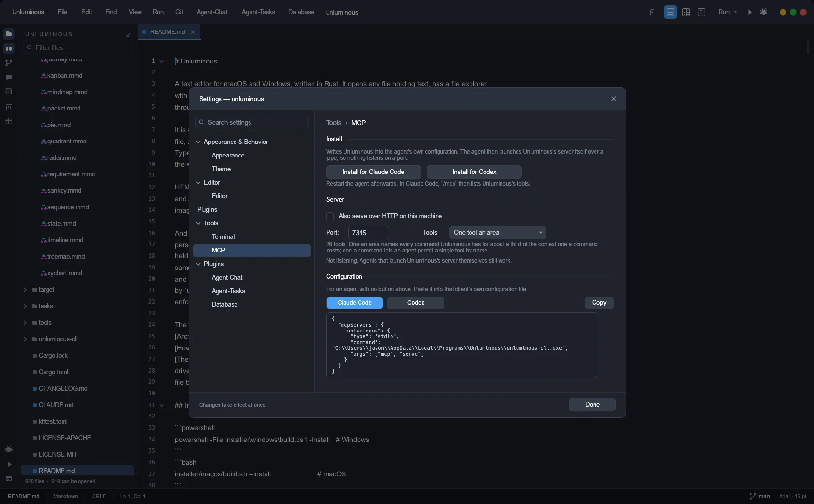Viewport: 814px width, 504px height.
Task: Click the play icon in left activity bar
Action: pyautogui.click(x=9, y=464)
